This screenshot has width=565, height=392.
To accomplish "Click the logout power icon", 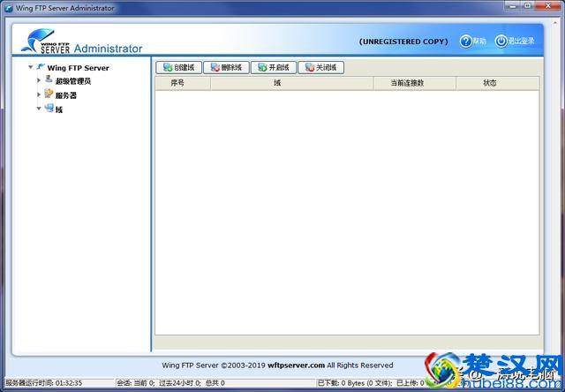I will [x=501, y=41].
